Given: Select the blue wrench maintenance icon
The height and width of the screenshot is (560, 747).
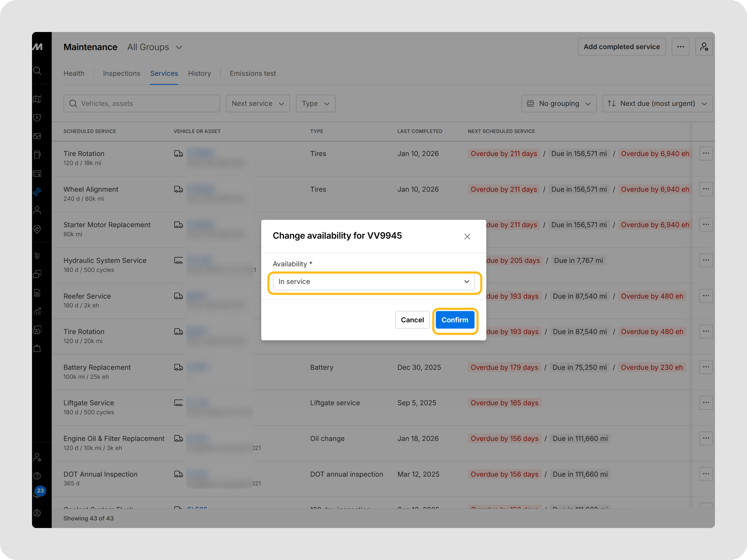Looking at the screenshot, I should [x=38, y=192].
